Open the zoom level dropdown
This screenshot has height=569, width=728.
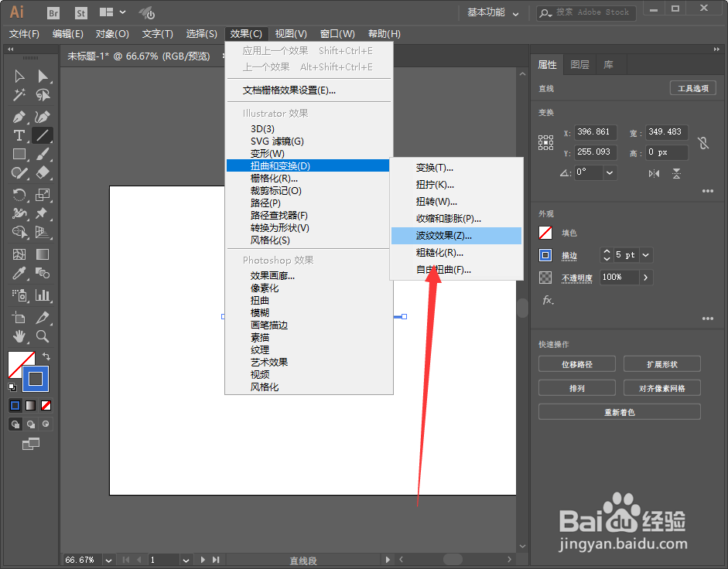pyautogui.click(x=108, y=560)
